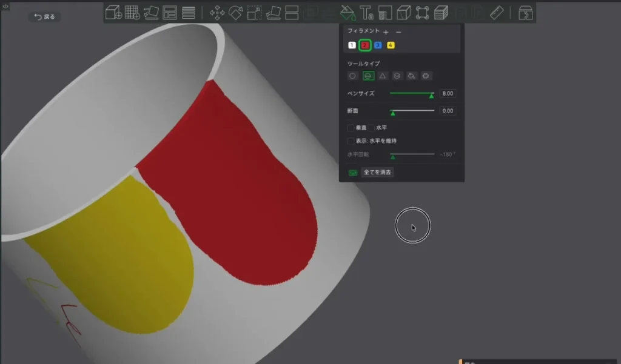Select the triangle tool type

click(x=382, y=76)
